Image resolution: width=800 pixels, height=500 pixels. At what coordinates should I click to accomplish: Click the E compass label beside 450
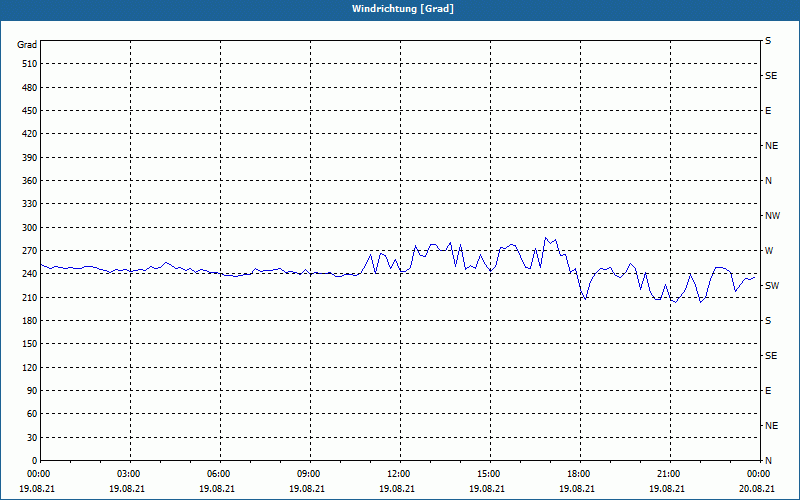pos(768,111)
